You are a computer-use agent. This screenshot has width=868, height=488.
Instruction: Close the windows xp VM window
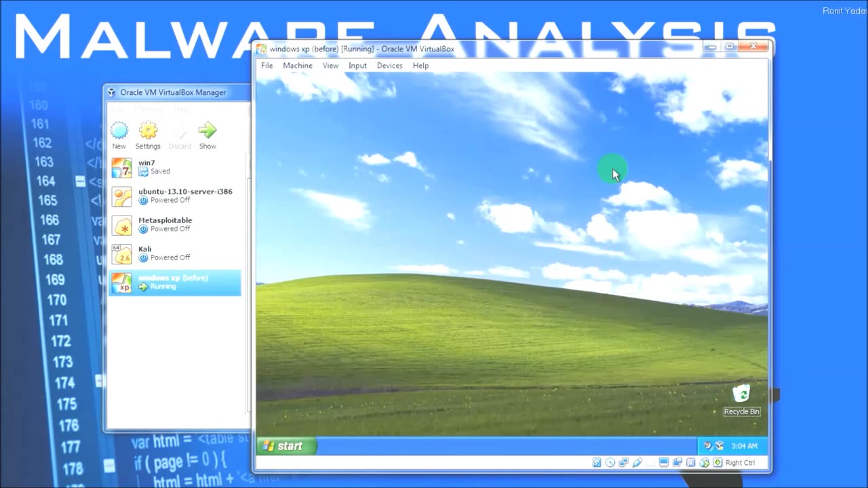(753, 47)
